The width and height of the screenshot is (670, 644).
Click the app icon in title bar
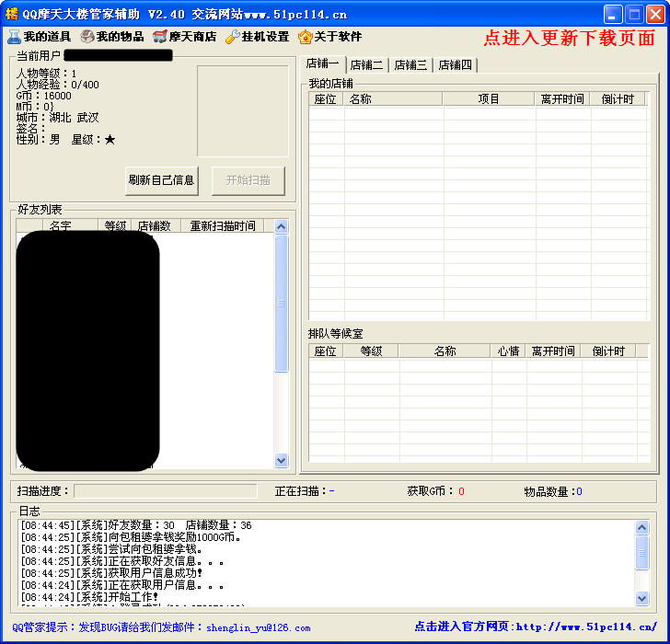point(12,14)
